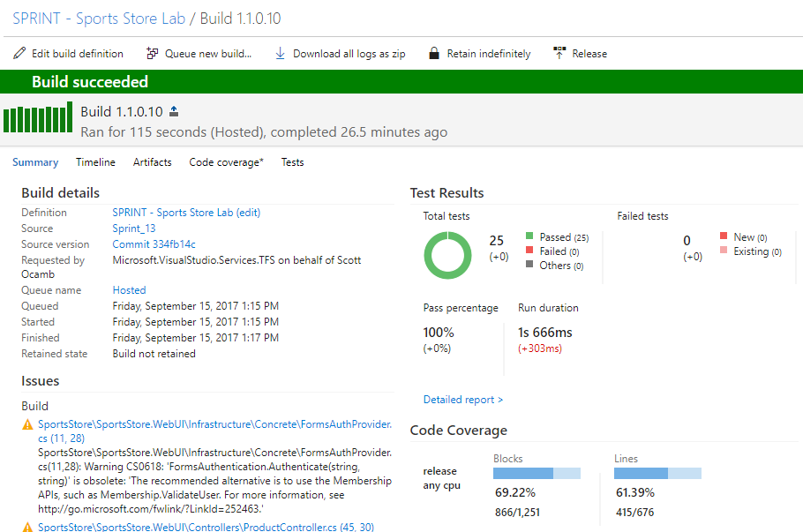Open the Artifacts tab
Image resolution: width=803 pixels, height=532 pixels.
(x=152, y=162)
